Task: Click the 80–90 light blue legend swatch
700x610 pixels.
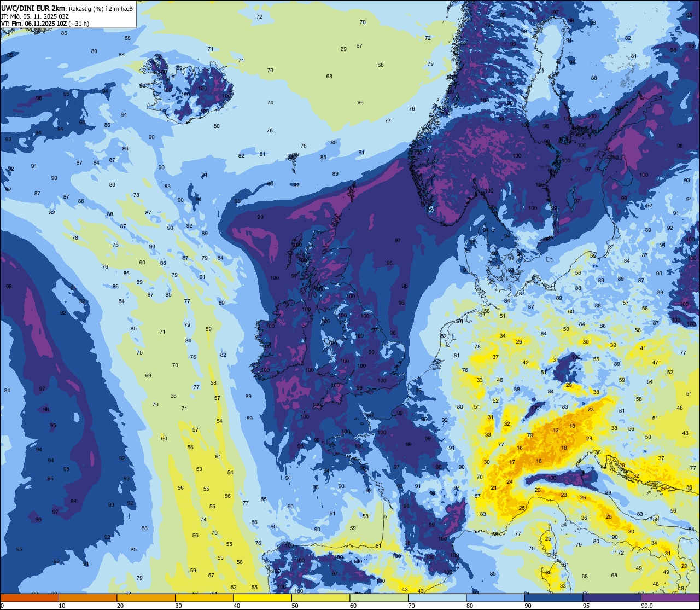Action: (x=495, y=597)
